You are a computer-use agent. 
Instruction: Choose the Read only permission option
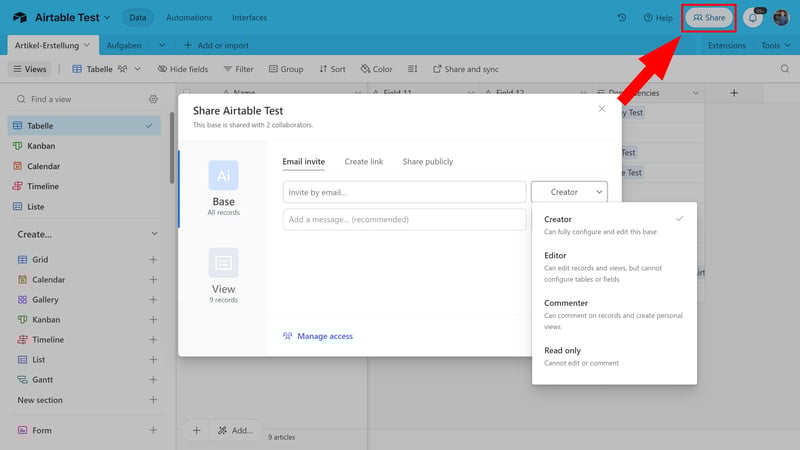[614, 356]
